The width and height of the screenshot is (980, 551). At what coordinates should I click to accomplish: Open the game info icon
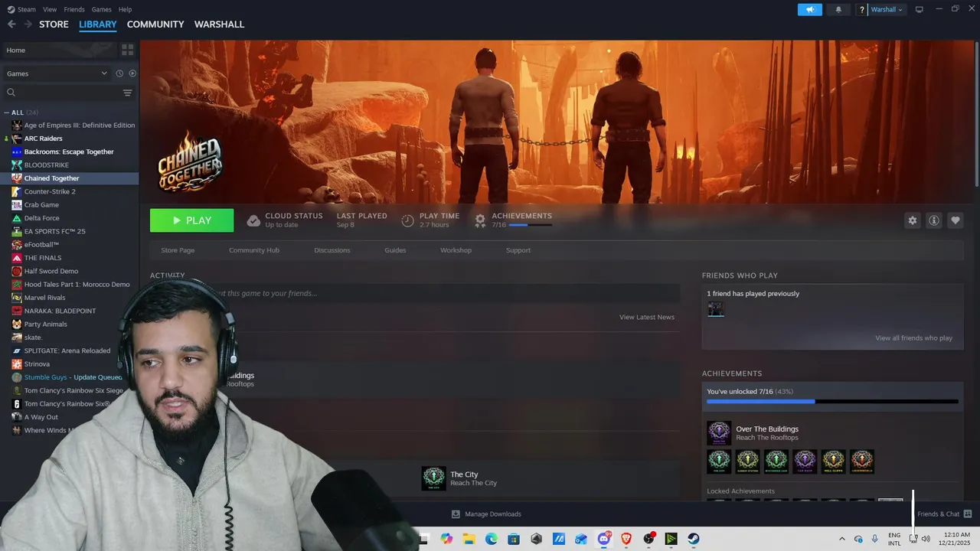(934, 220)
